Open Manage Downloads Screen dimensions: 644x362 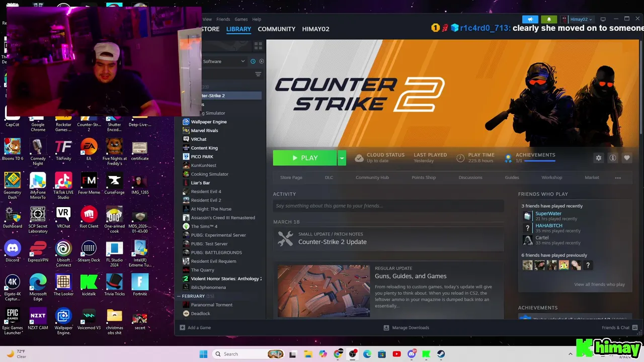point(406,328)
